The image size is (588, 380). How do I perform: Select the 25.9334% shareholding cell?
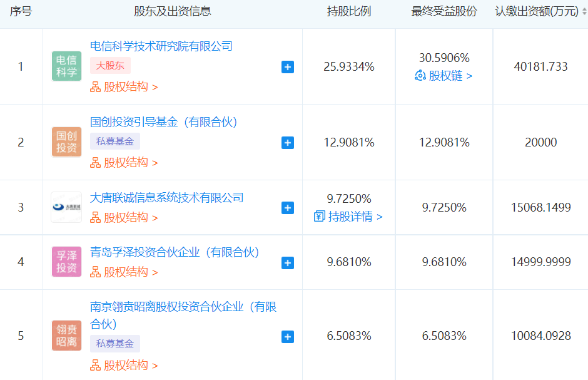(349, 67)
